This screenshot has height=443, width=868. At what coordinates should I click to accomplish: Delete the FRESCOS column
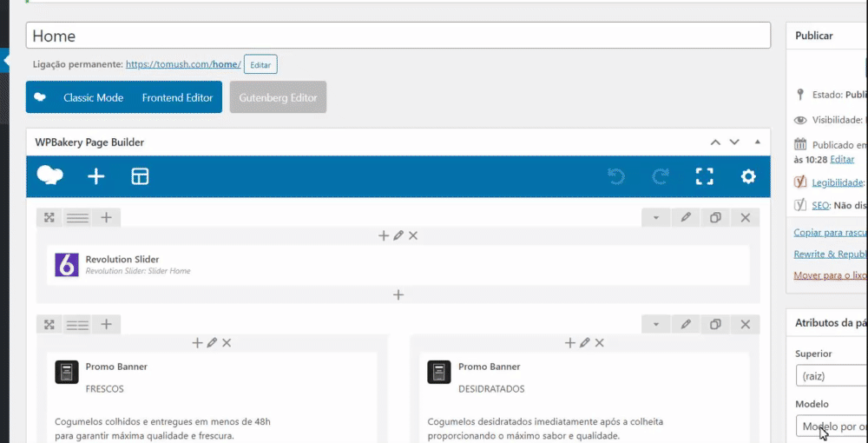coord(227,343)
